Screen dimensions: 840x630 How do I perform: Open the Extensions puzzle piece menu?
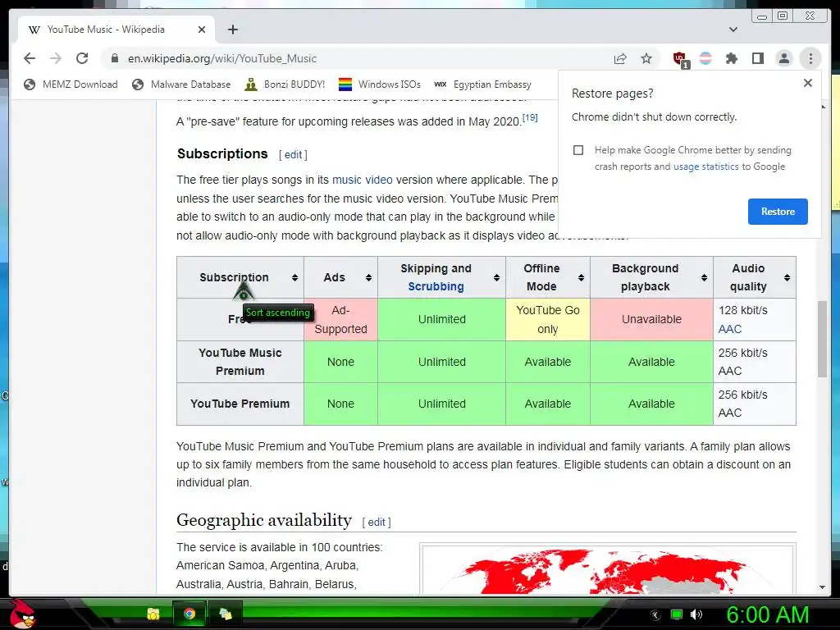tap(731, 58)
